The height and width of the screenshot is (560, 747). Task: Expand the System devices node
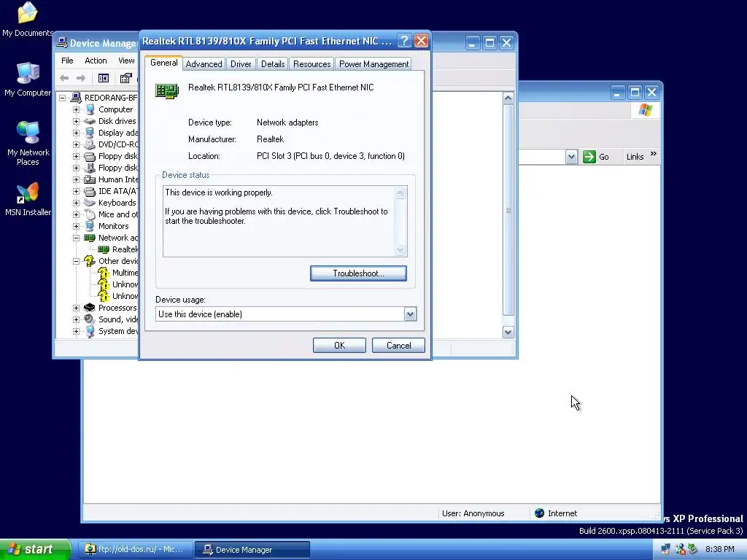tap(76, 332)
